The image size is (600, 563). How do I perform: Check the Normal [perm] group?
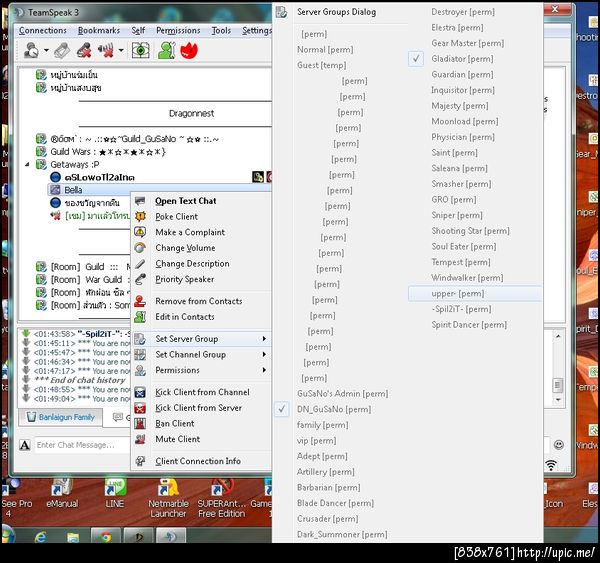click(x=325, y=50)
